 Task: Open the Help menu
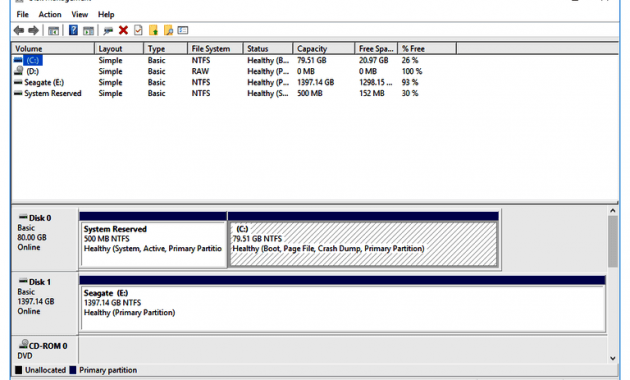pyautogui.click(x=106, y=14)
